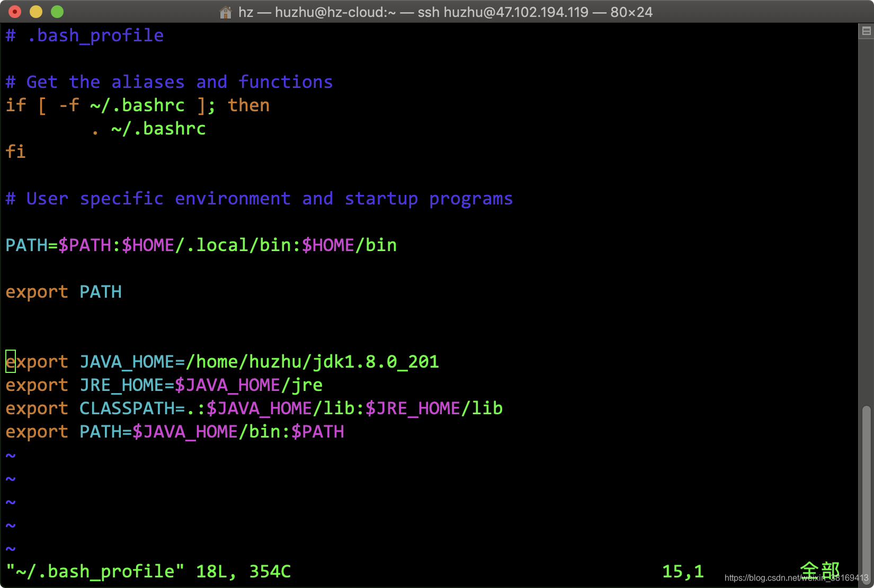Click the '# .bash_profile' comment line

(x=85, y=35)
